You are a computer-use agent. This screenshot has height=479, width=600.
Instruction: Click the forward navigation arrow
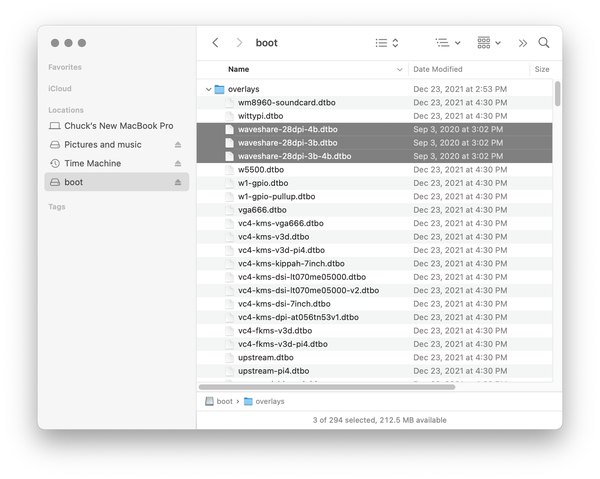239,42
